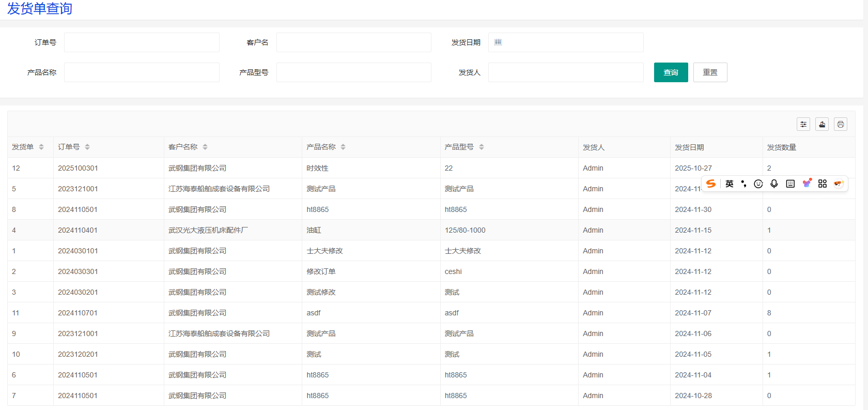The height and width of the screenshot is (410, 868).
Task: Click the mascot icon in input toolbar
Action: click(838, 184)
